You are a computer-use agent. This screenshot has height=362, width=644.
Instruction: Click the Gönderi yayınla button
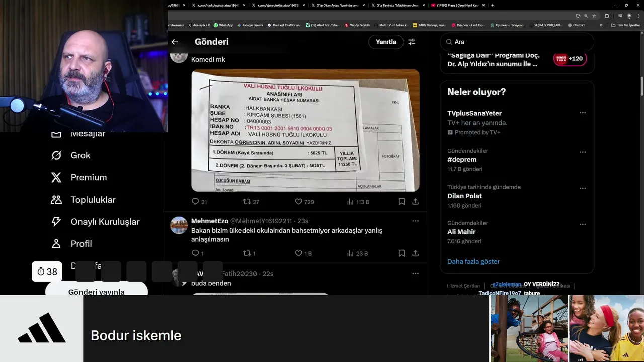[x=97, y=292]
